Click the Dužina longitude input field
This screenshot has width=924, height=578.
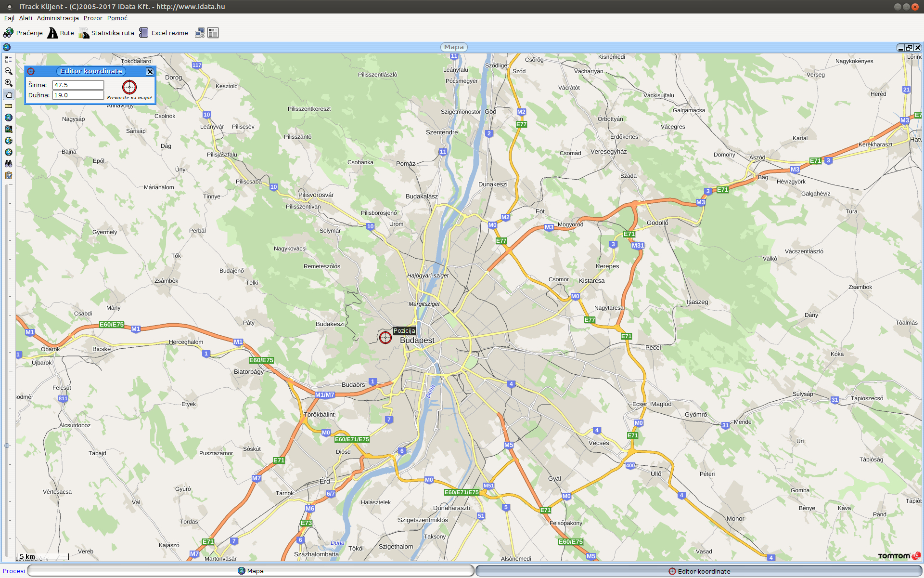78,95
